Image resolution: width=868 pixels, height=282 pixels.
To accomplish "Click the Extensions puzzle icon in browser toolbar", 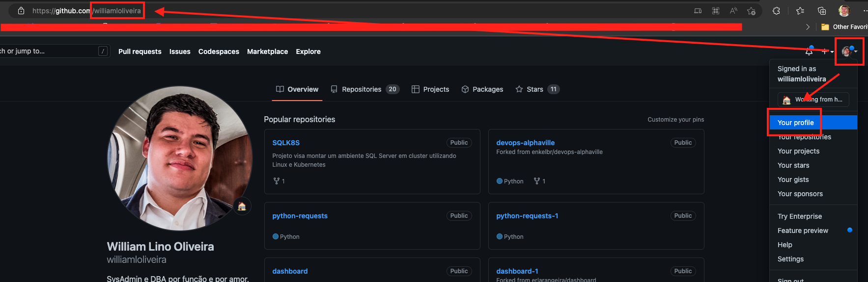I will (x=776, y=11).
